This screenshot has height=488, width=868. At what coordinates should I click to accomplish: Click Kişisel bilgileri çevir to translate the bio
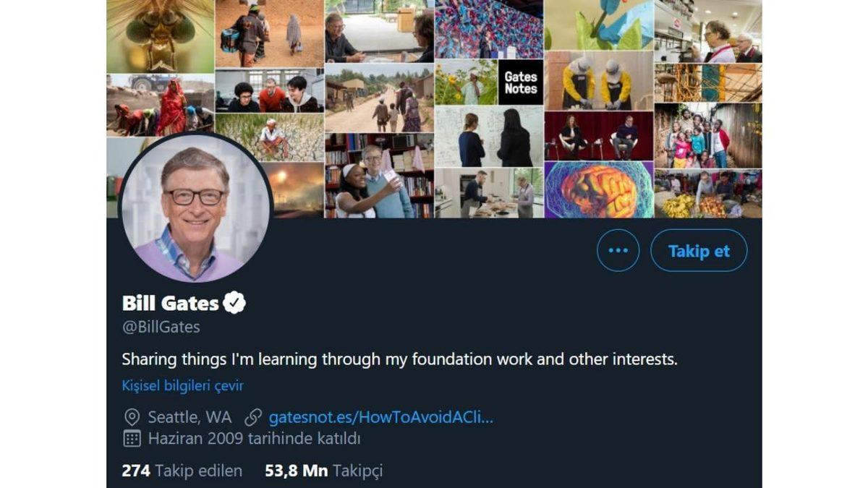[x=182, y=385]
